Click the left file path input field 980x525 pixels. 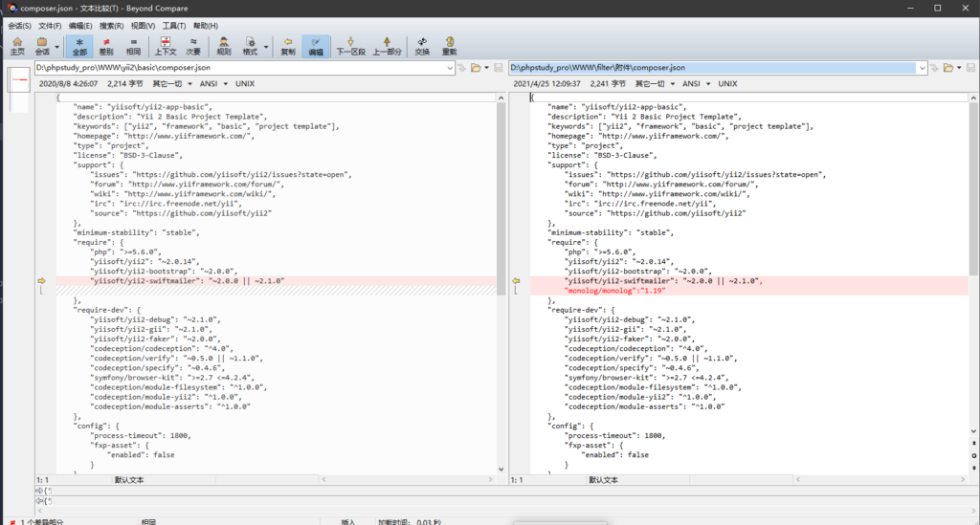coord(239,68)
